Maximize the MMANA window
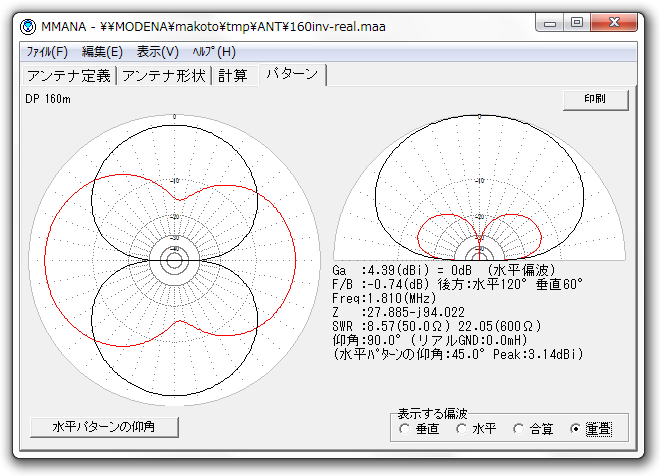 tap(577, 22)
